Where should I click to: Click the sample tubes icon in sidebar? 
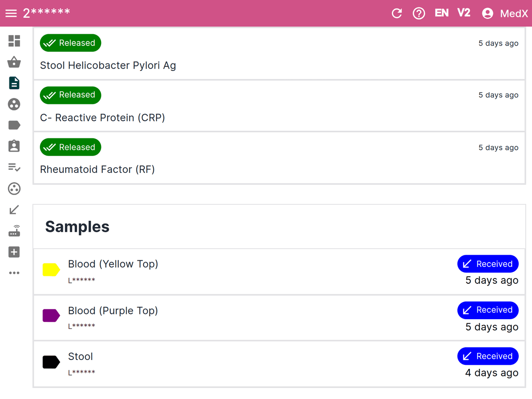[14, 104]
